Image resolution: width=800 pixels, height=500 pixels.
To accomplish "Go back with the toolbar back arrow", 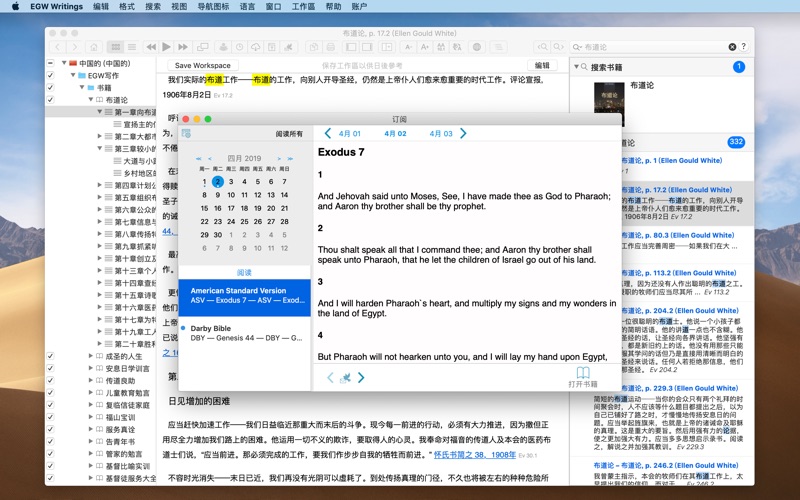I will click(x=58, y=47).
